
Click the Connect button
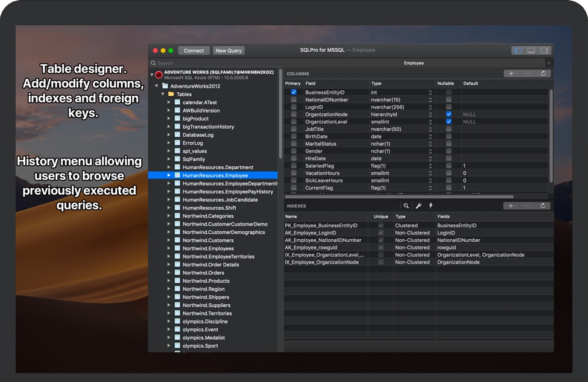tap(194, 51)
